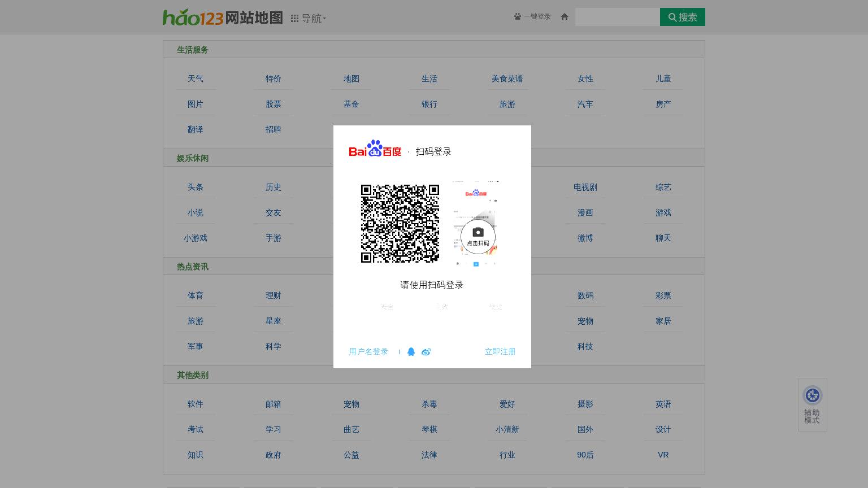The image size is (868, 488).
Task: Open the 摄影 link
Action: (x=585, y=404)
